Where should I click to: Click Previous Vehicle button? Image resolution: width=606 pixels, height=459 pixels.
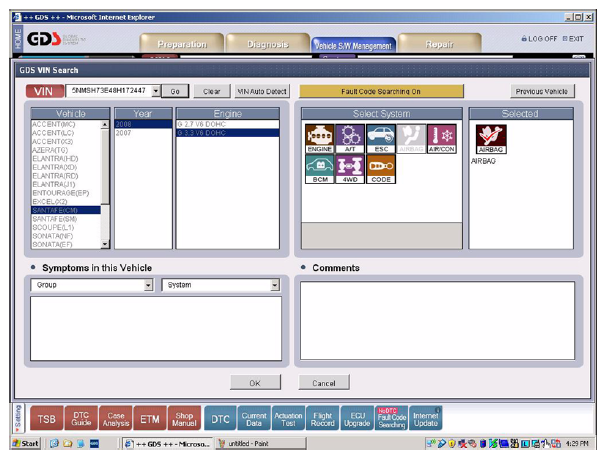pyautogui.click(x=542, y=91)
